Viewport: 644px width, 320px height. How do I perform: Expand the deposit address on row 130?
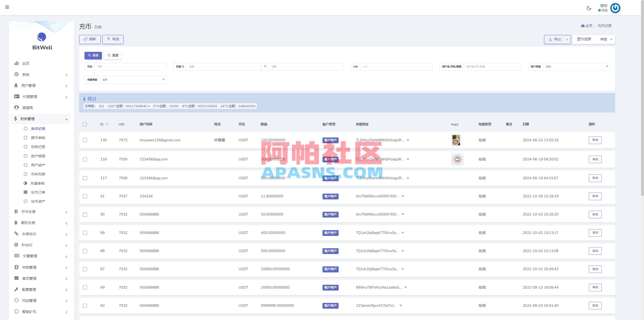tap(408, 140)
